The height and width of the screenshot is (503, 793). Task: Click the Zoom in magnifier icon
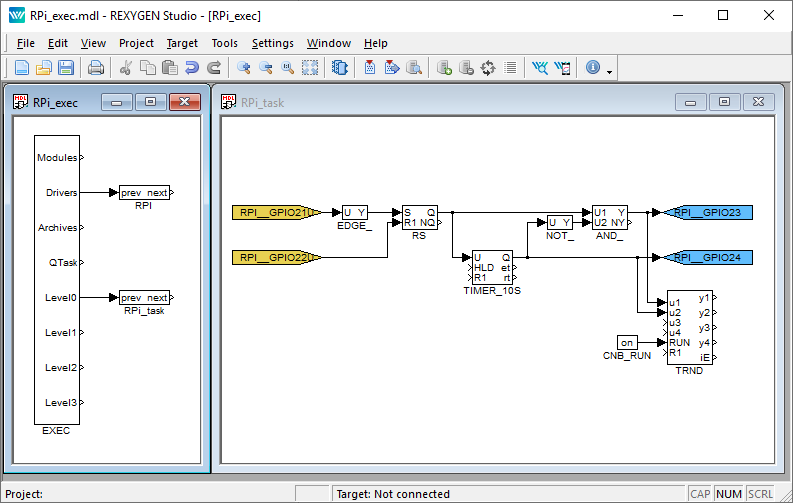click(244, 68)
